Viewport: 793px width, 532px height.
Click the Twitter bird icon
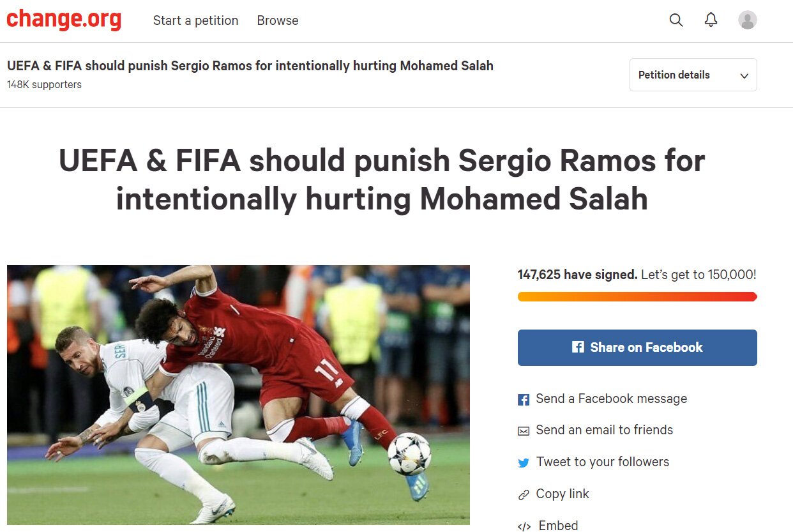(524, 463)
